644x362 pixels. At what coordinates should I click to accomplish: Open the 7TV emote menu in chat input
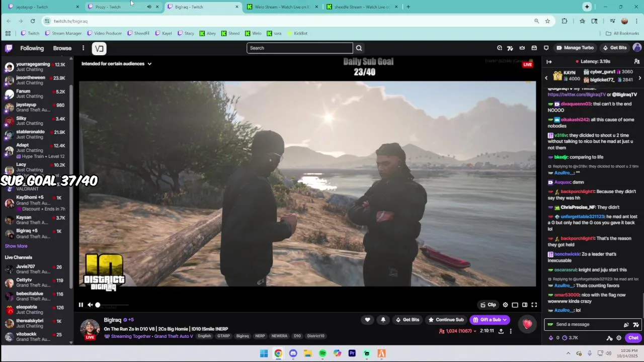636,325
